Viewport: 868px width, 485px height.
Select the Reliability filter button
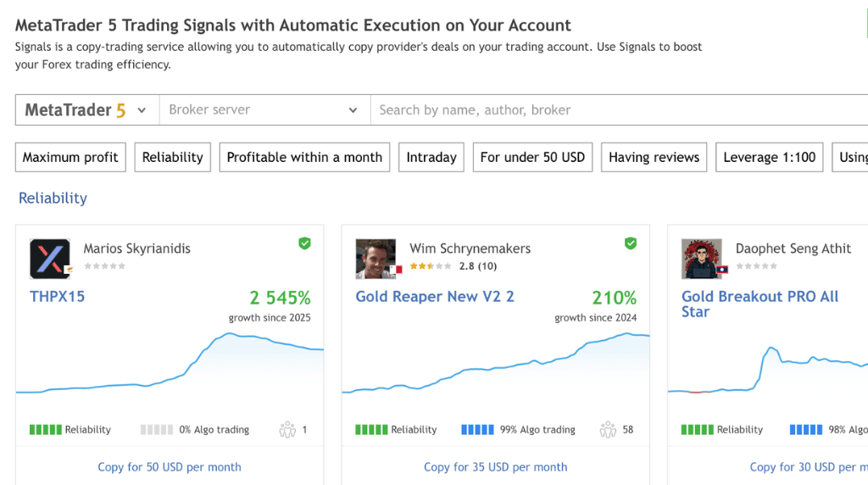(173, 157)
